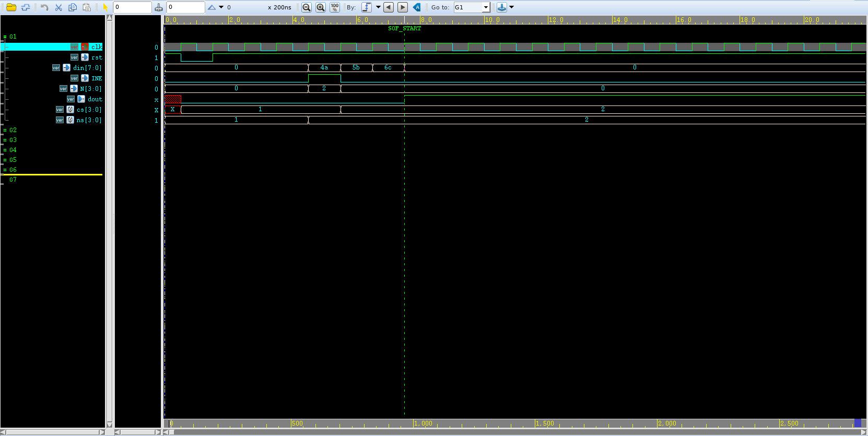The height and width of the screenshot is (436, 868).
Task: Expand the G5 signal group
Action: 5,160
